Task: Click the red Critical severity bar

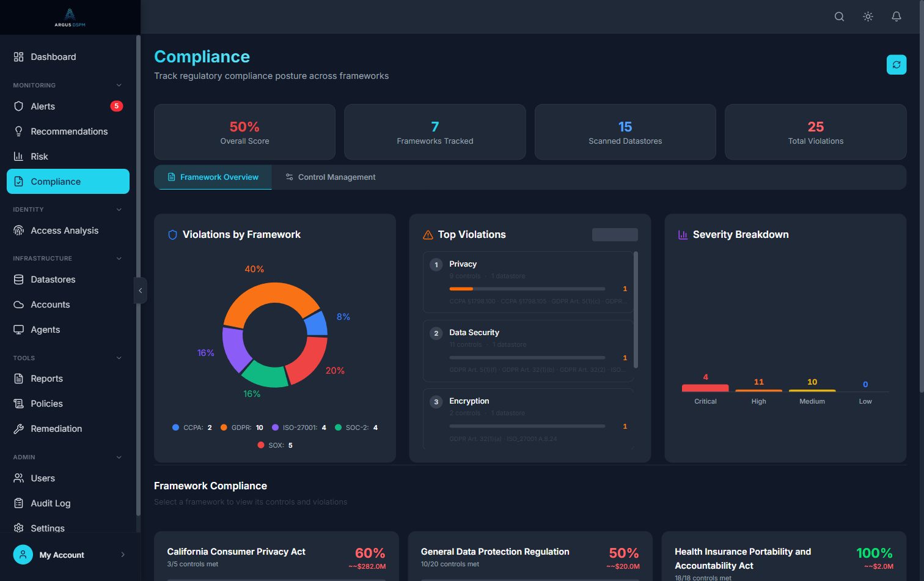Action: pyautogui.click(x=705, y=388)
